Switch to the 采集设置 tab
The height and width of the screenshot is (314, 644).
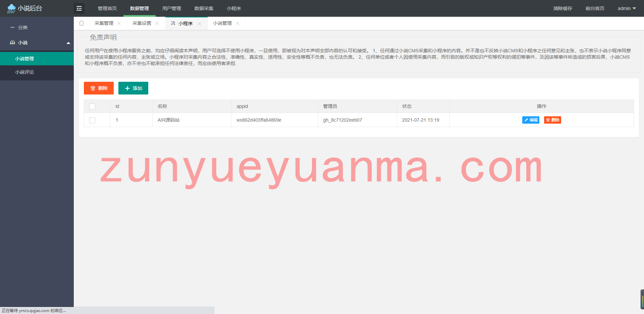(142, 23)
